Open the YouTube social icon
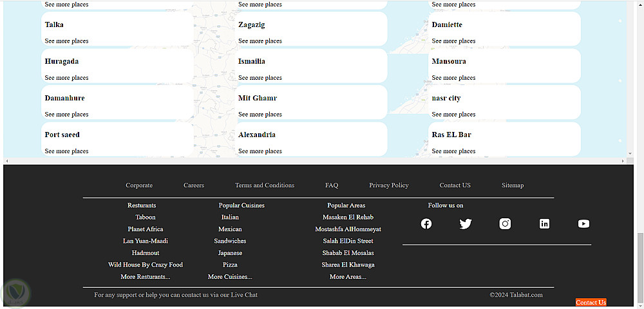Viewport: 644px width, 309px height. [x=583, y=224]
